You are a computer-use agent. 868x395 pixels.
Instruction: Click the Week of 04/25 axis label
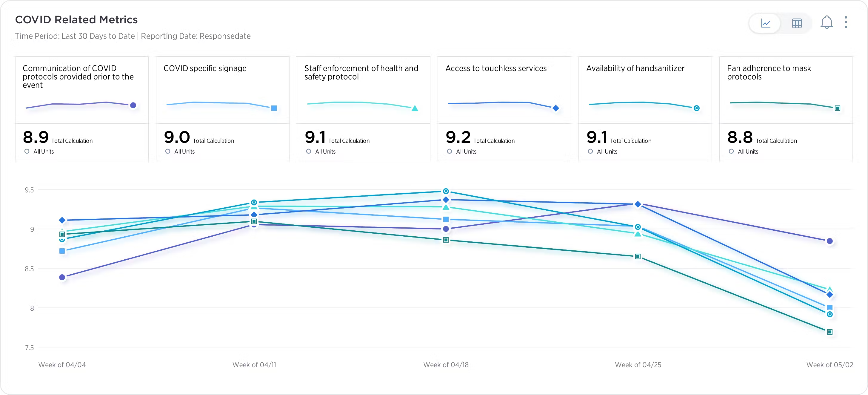(x=638, y=365)
